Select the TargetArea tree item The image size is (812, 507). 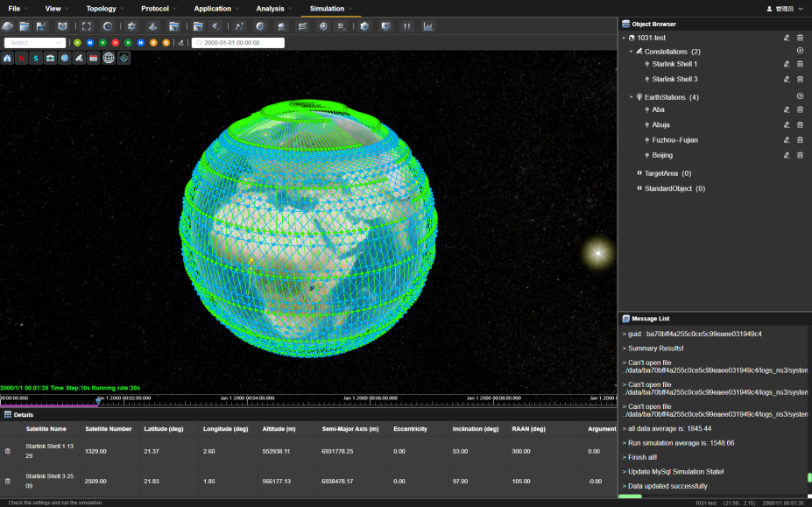[662, 173]
